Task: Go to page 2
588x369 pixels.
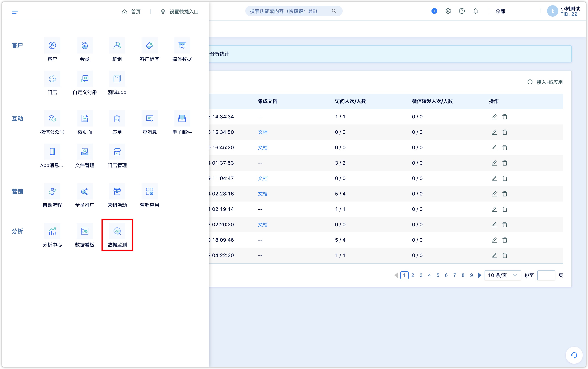Action: (x=413, y=275)
